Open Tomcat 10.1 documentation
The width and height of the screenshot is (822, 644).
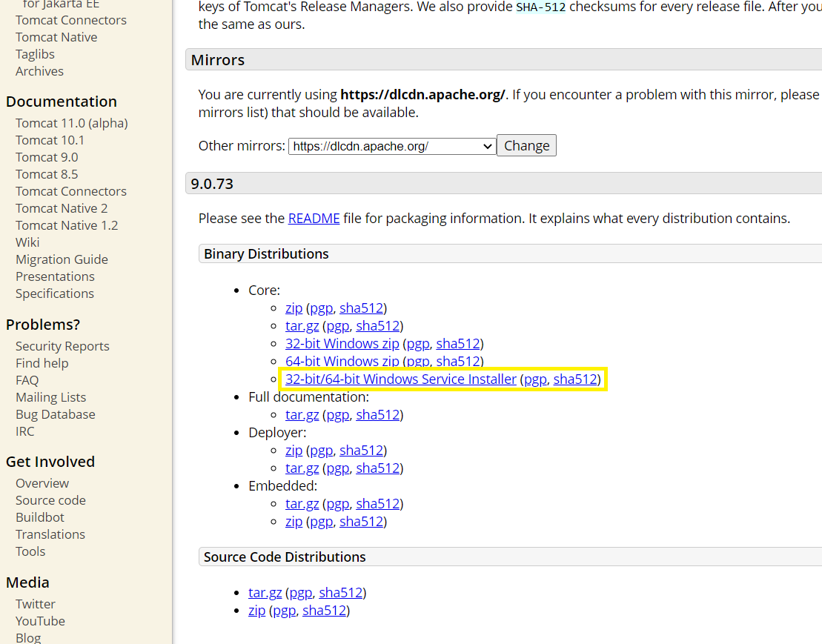click(x=50, y=140)
